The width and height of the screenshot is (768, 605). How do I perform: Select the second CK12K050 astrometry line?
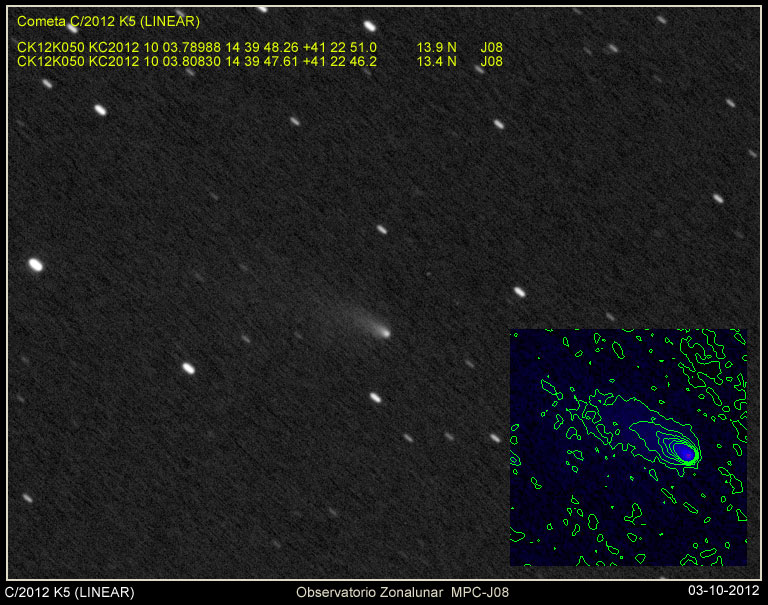coord(197,61)
